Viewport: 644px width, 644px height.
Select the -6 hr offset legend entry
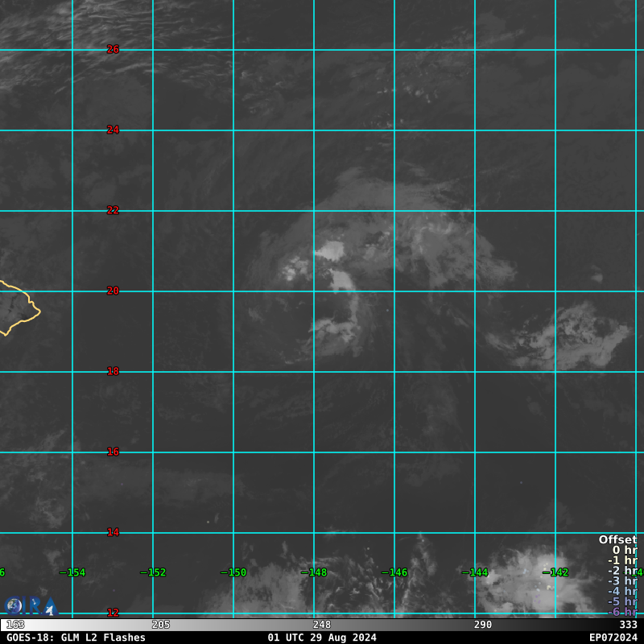coord(622,612)
